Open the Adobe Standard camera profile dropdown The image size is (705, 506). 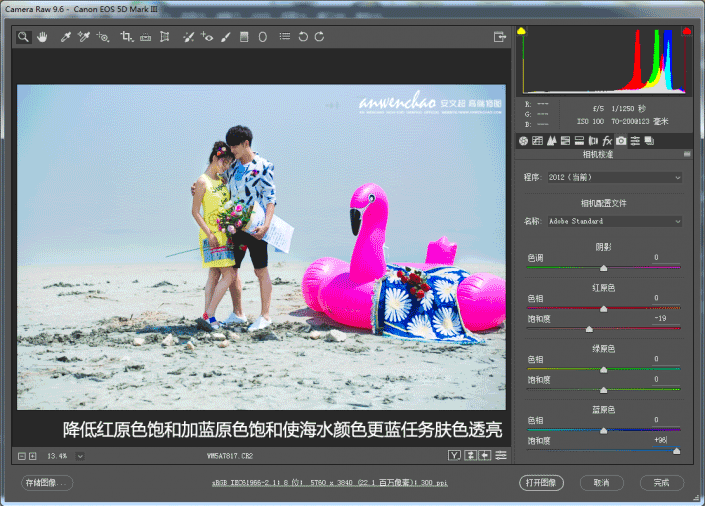pyautogui.click(x=615, y=221)
